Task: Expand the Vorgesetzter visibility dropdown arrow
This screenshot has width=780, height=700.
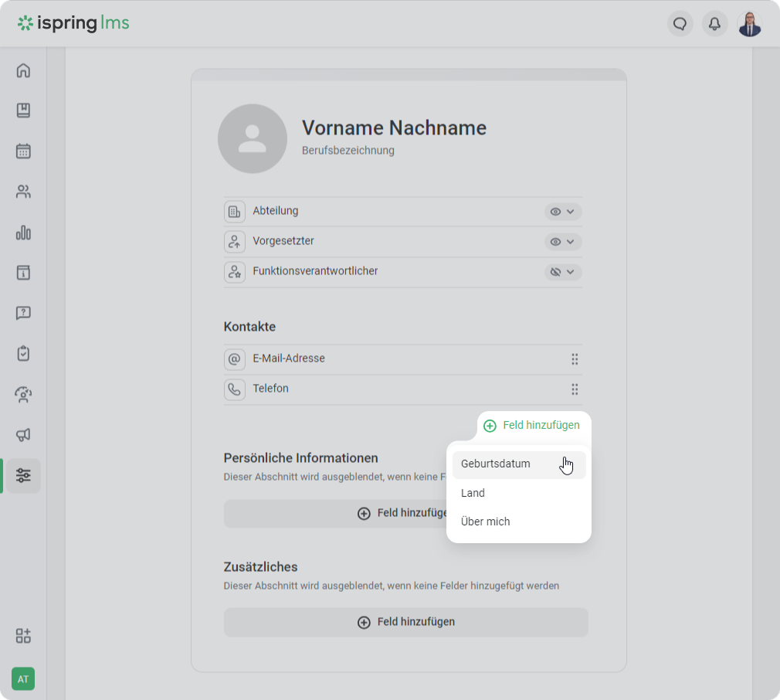Action: coord(571,242)
